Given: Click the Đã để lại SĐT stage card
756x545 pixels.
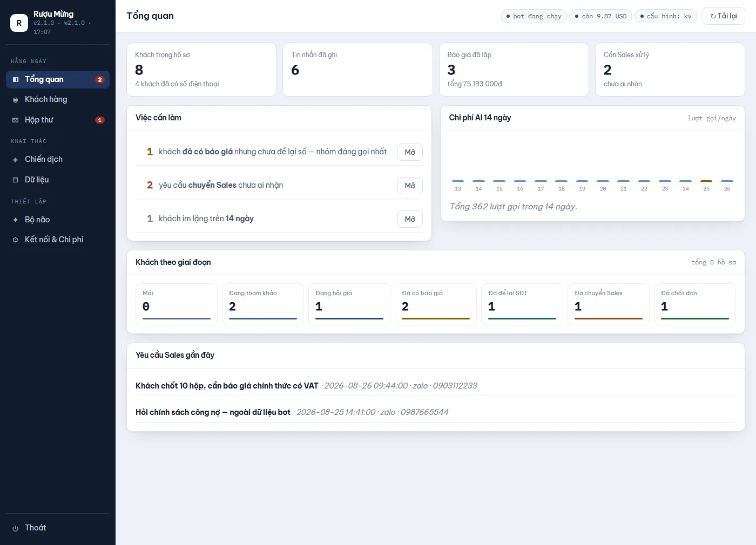Looking at the screenshot, I should pos(522,304).
